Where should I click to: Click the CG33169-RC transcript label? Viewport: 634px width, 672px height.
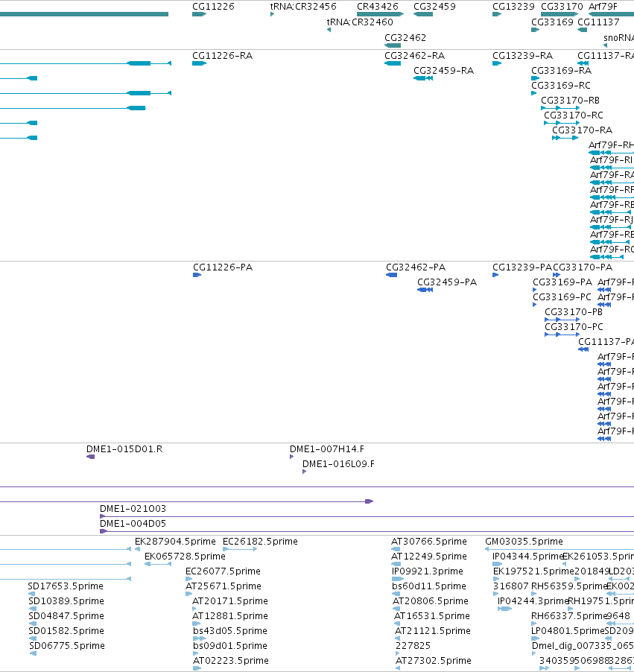[561, 85]
